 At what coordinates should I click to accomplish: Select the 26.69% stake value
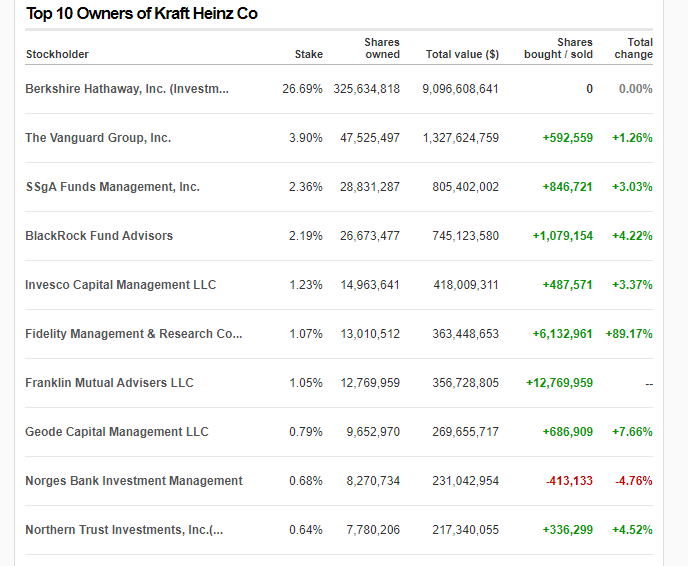(302, 89)
